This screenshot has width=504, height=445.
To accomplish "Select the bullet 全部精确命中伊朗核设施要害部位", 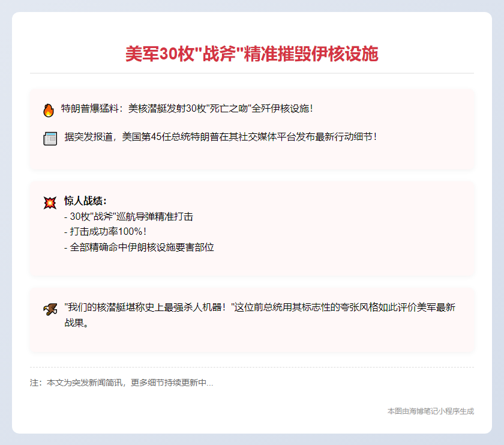I will (x=139, y=247).
